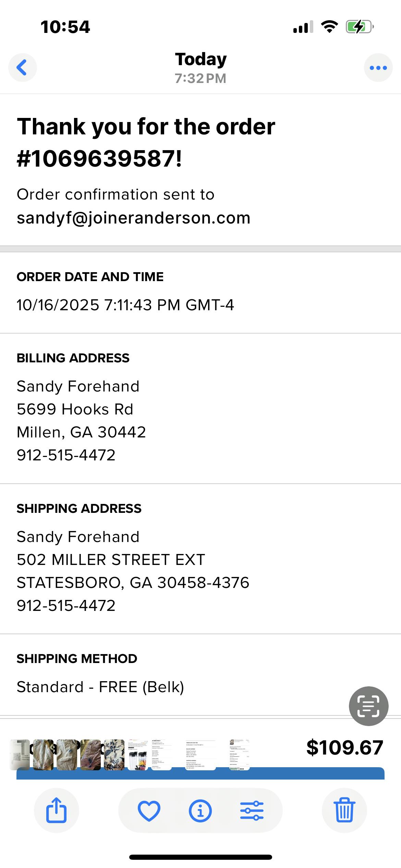Favorite this photo with the heart
The width and height of the screenshot is (401, 868).
(149, 810)
